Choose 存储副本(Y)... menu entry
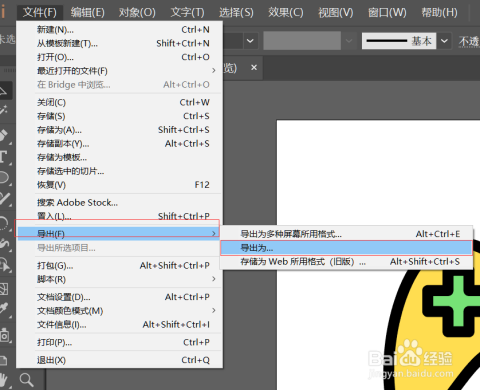 [x=119, y=144]
